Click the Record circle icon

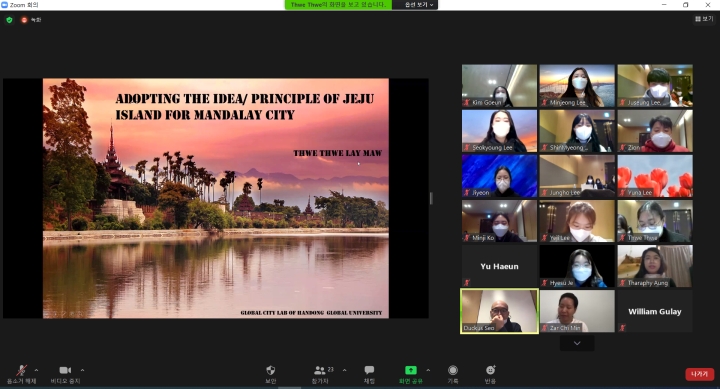[453, 370]
